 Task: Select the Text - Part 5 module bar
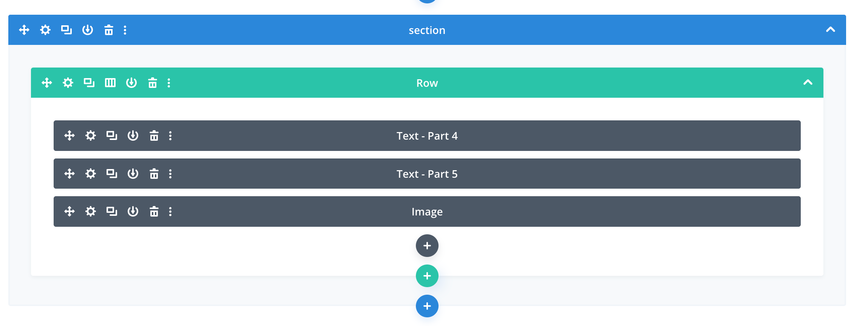(x=427, y=174)
